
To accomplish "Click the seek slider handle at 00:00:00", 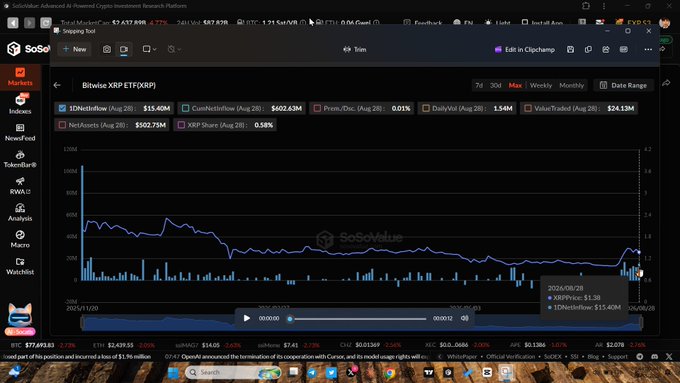I will 290,319.
